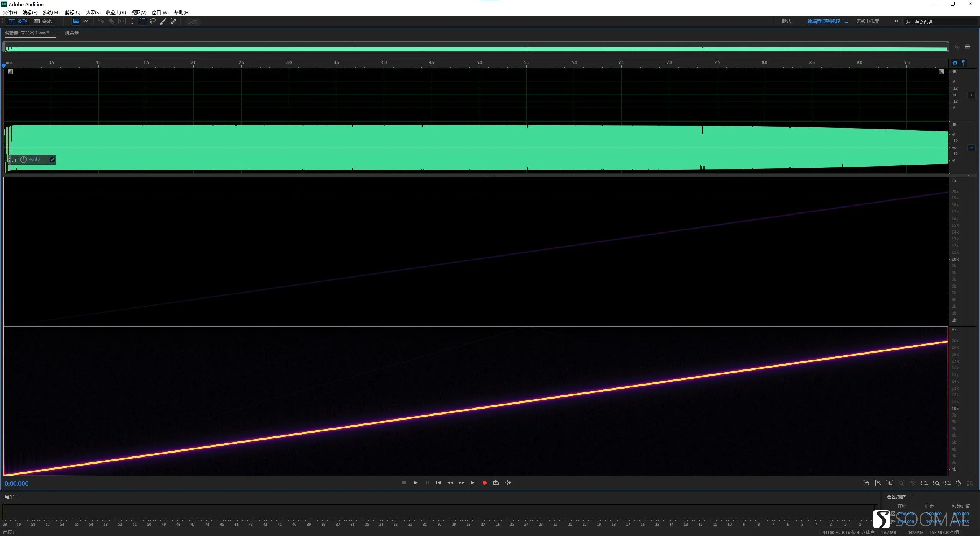Pin the HUD volume overlay
The image size is (980, 536).
(52, 160)
